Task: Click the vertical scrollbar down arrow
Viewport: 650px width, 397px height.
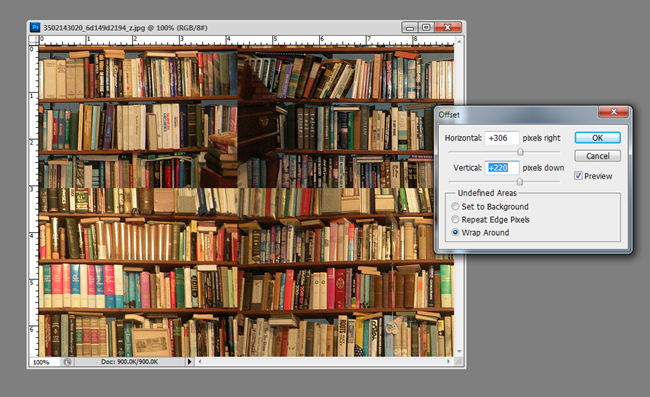Action: click(459, 351)
